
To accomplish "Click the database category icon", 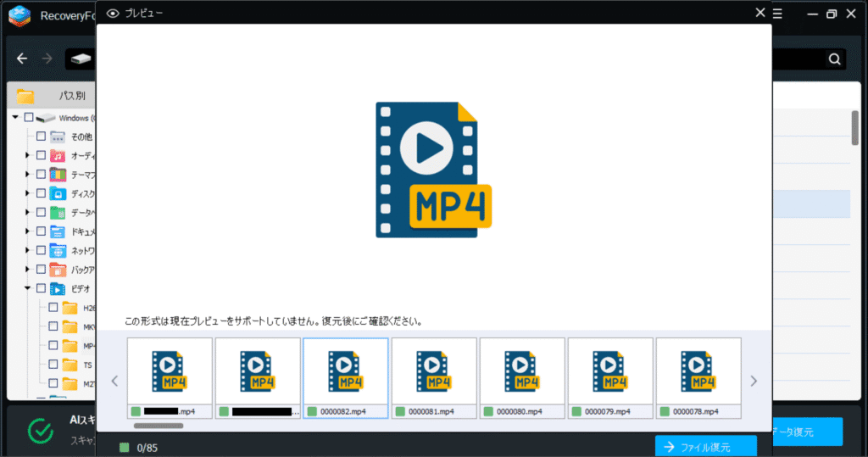I will pos(58,213).
